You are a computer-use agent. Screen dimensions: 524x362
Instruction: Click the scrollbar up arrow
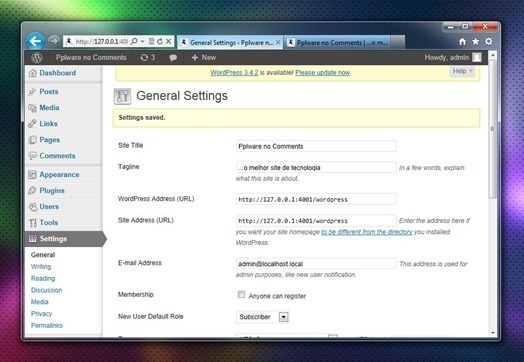click(x=492, y=55)
